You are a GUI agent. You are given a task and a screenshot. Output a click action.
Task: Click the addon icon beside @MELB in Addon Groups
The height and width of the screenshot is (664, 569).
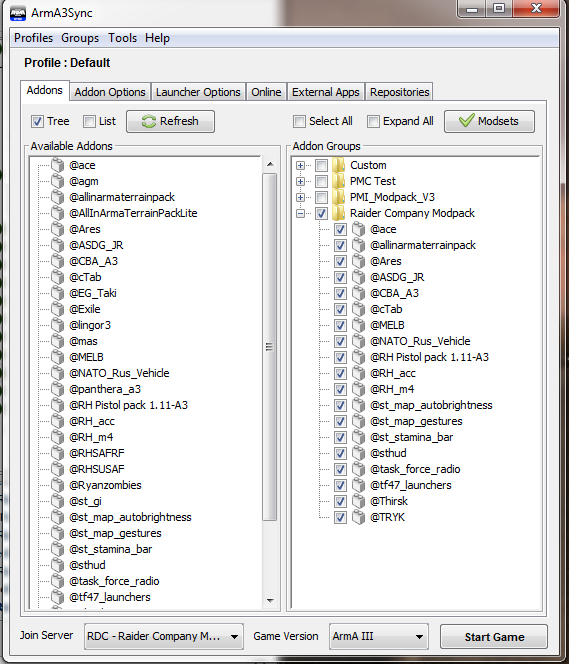point(359,325)
